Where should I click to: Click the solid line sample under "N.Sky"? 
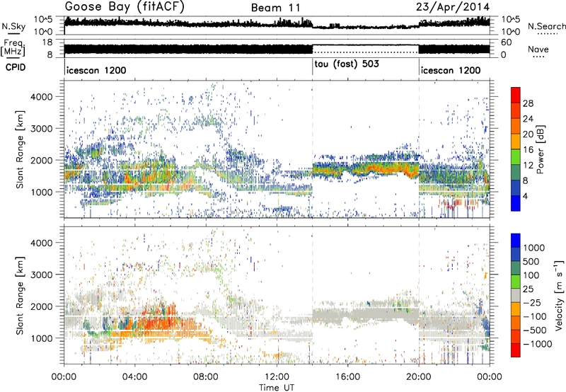pyautogui.click(x=13, y=33)
